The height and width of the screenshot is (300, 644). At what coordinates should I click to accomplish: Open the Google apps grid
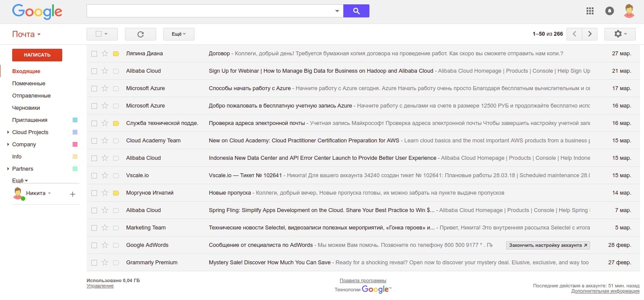pyautogui.click(x=590, y=11)
